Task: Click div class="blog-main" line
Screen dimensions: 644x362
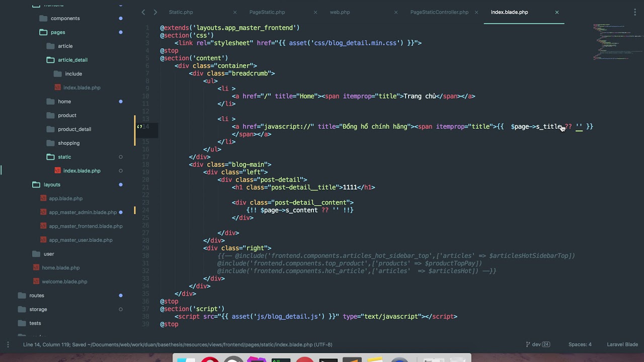Action: click(230, 164)
